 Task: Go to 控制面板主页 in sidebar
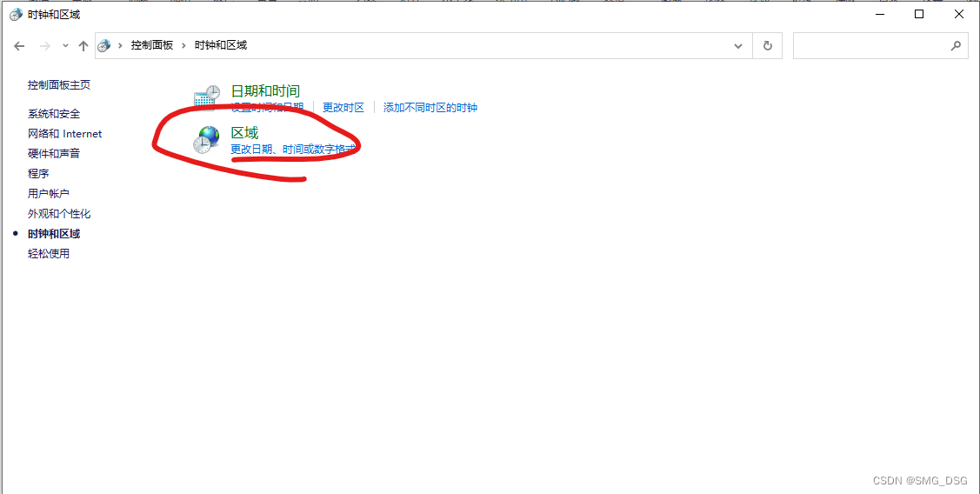[x=59, y=85]
